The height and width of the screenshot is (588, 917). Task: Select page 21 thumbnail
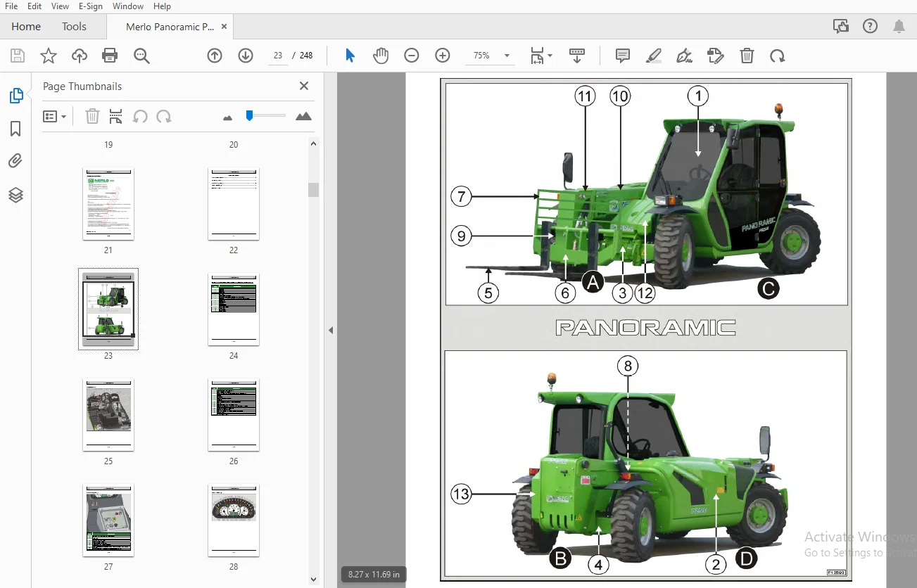pyautogui.click(x=108, y=204)
